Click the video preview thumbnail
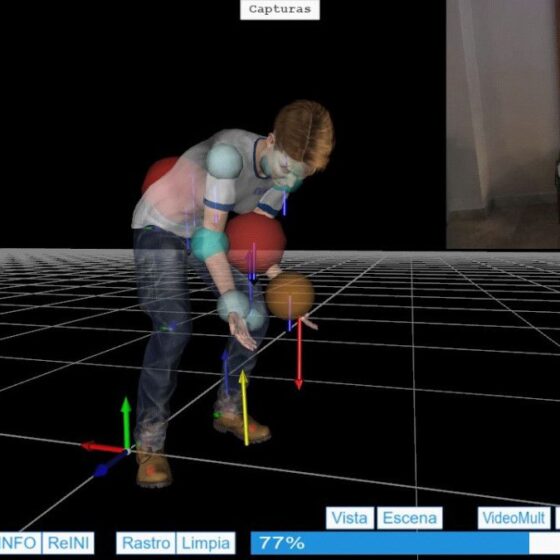The image size is (560, 560). tap(503, 124)
